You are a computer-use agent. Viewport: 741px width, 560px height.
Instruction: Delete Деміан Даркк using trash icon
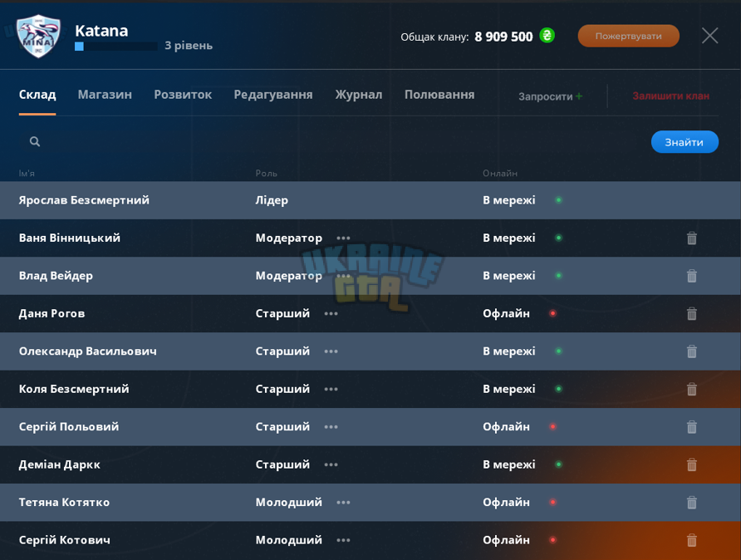[x=691, y=465]
